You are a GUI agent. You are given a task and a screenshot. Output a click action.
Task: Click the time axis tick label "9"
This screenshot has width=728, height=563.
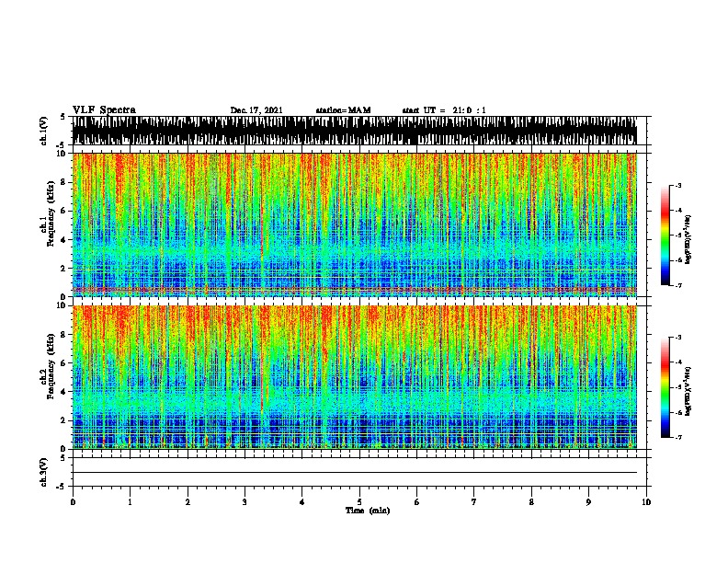click(x=588, y=502)
